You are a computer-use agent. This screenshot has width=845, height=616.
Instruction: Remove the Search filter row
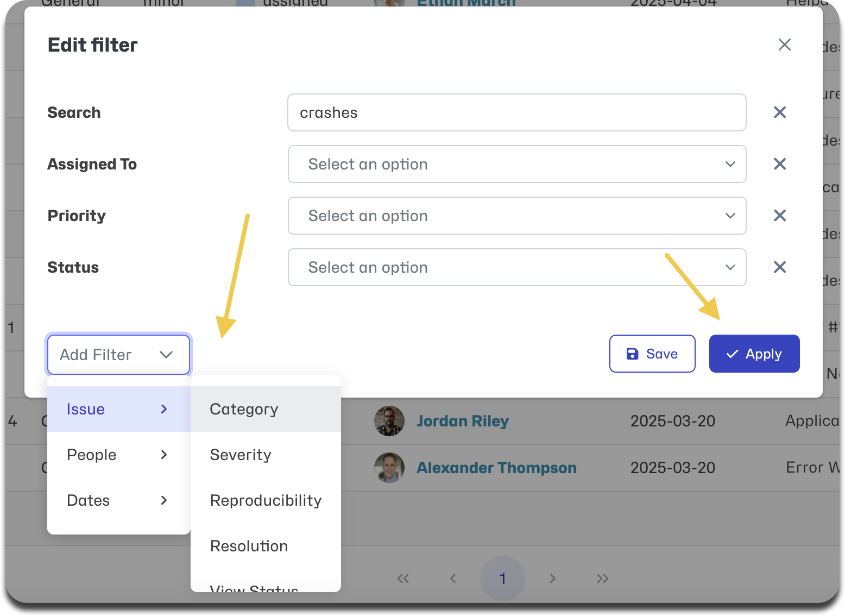pyautogui.click(x=780, y=112)
